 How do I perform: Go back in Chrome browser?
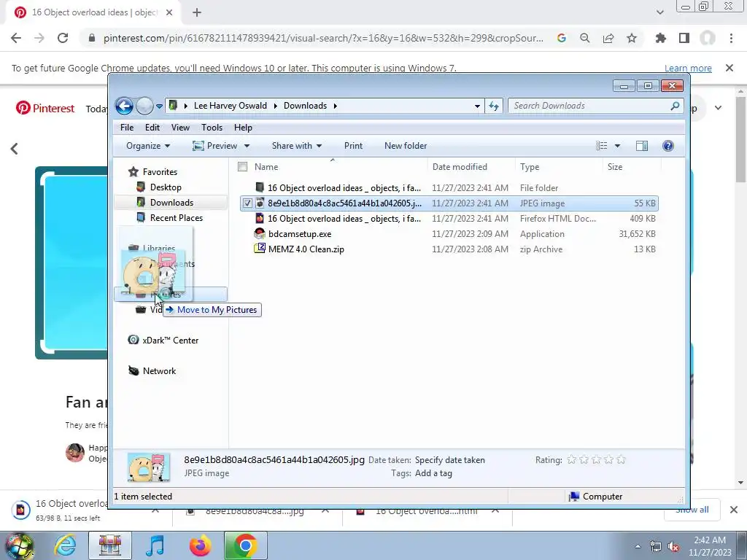(16, 38)
